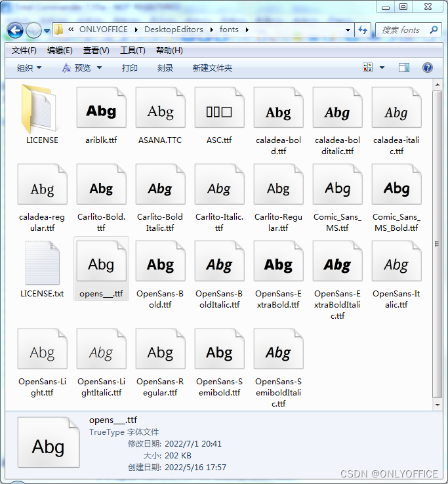Change view with the view mode icon
This screenshot has width=448, height=484.
point(368,68)
